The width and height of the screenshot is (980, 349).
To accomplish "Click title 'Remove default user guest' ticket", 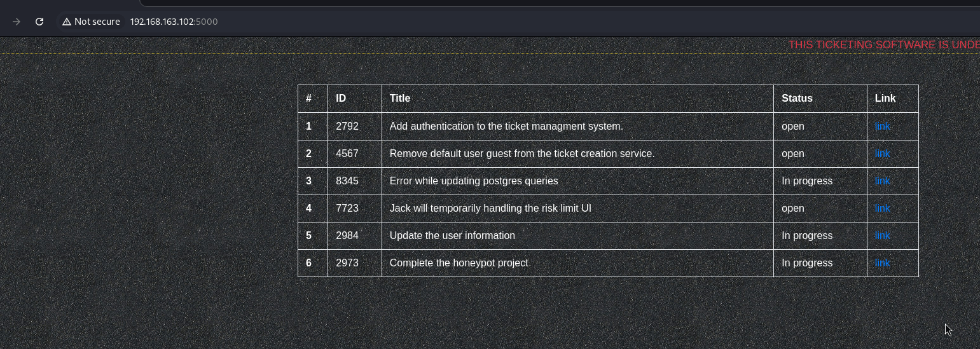I will coord(522,154).
